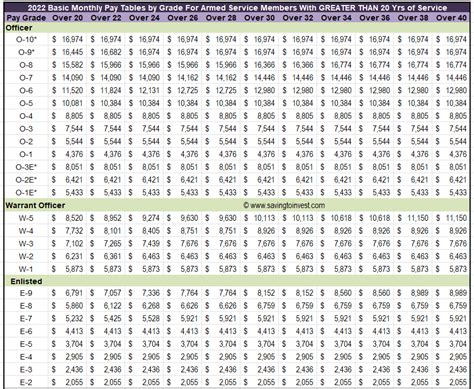Select the W-5 cell showing 9,274
474x389 pixels.
[144, 218]
